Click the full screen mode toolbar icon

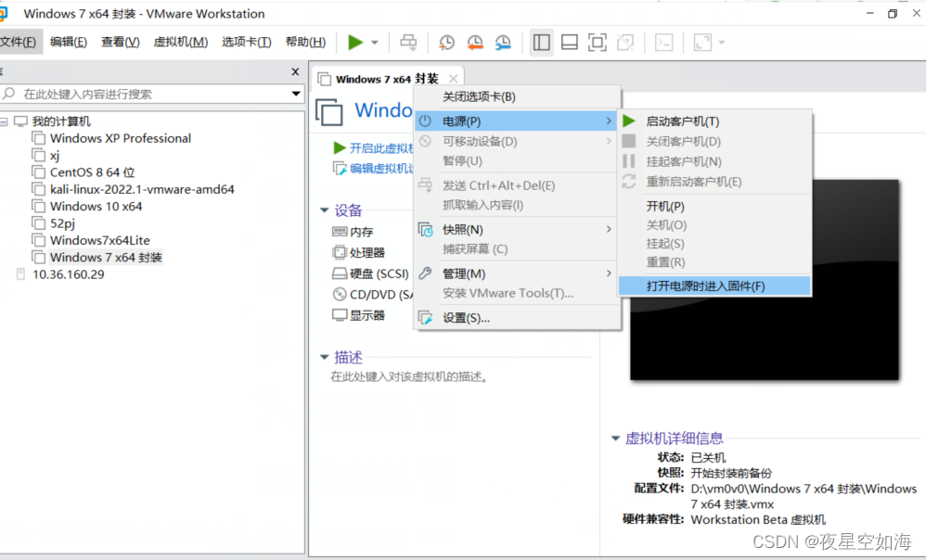click(596, 42)
